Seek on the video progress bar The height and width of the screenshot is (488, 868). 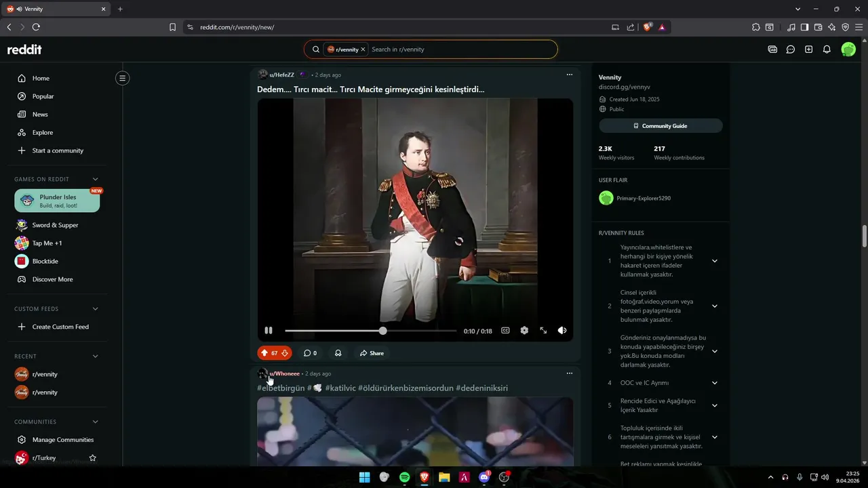(x=370, y=331)
